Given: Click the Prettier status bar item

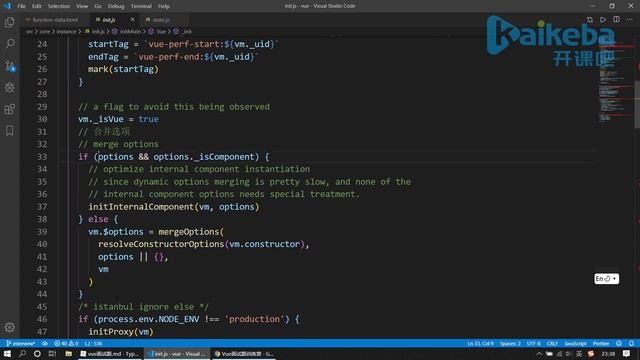Looking at the screenshot, I should point(601,343).
